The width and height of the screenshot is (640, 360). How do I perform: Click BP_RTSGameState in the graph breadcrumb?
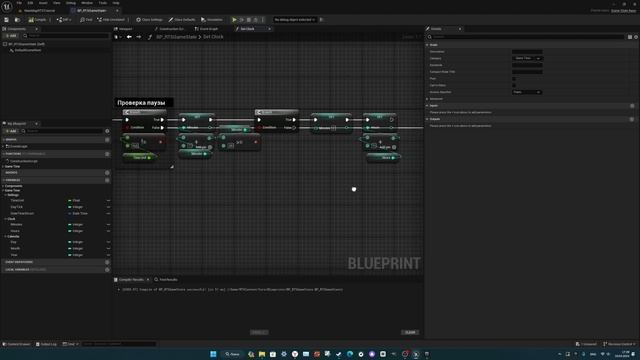[176, 37]
